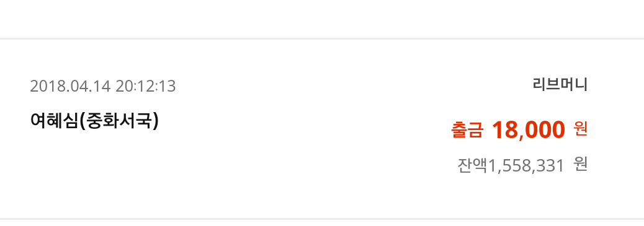Tap the 1,558,331 remaining balance figure
This screenshot has width=644, height=226.
tap(525, 166)
